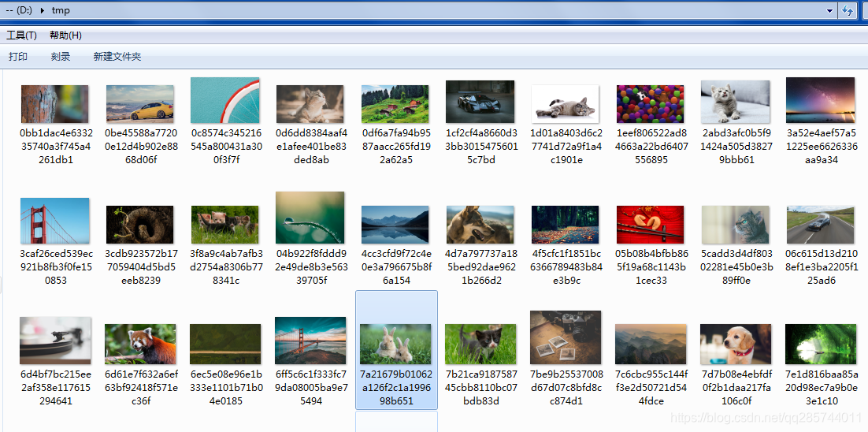Select water droplet thumbnail 04b922f8fddd9

pos(310,218)
